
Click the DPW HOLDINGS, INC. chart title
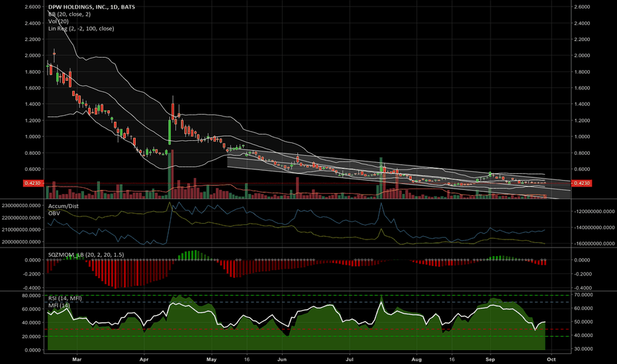point(91,7)
